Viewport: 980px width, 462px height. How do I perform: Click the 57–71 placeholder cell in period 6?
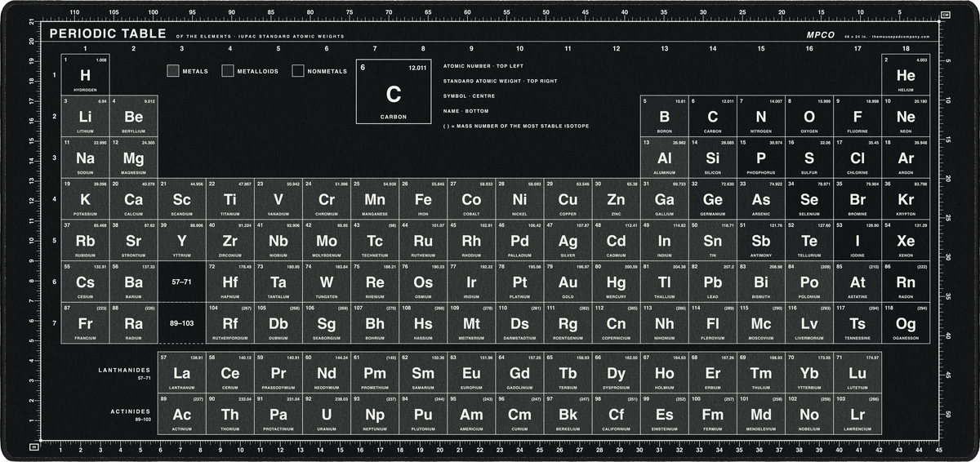coord(181,282)
